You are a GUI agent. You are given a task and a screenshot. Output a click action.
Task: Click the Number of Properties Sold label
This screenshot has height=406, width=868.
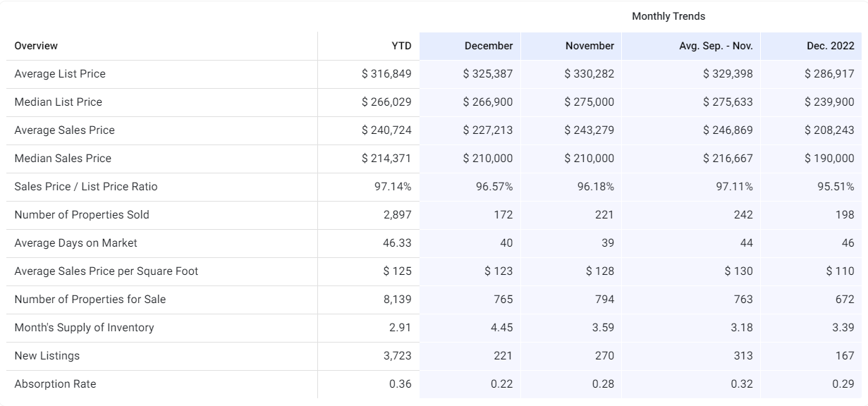coord(82,215)
